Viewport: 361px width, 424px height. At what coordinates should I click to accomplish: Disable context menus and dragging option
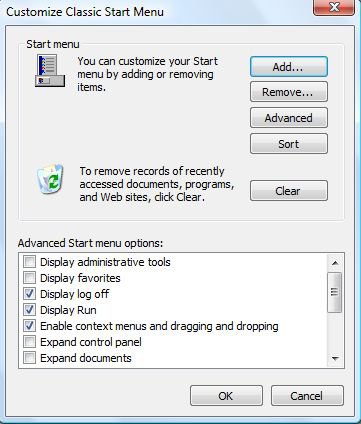[x=29, y=326]
